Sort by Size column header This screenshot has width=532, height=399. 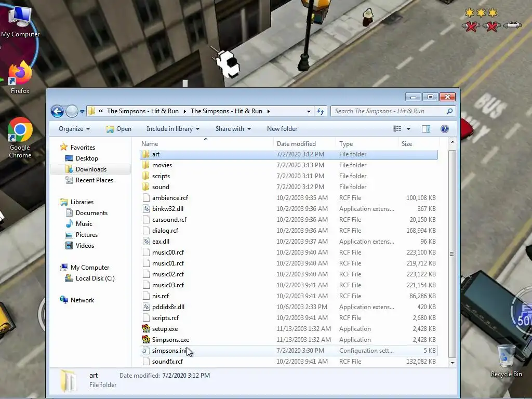tap(407, 144)
